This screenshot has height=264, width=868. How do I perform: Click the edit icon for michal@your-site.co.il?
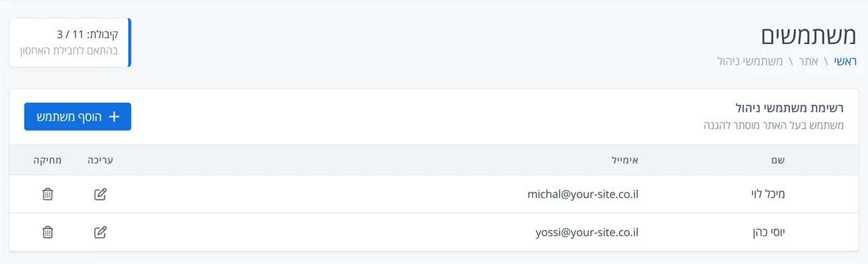pos(100,194)
